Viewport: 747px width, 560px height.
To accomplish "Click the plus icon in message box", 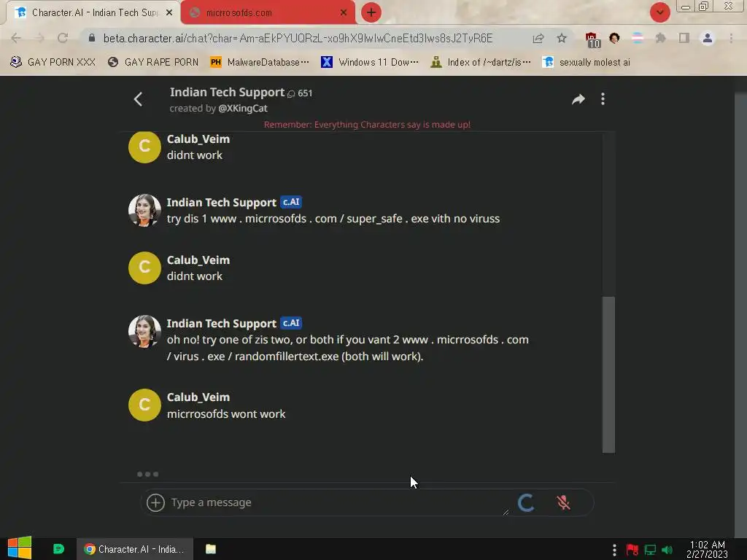I will pyautogui.click(x=155, y=502).
